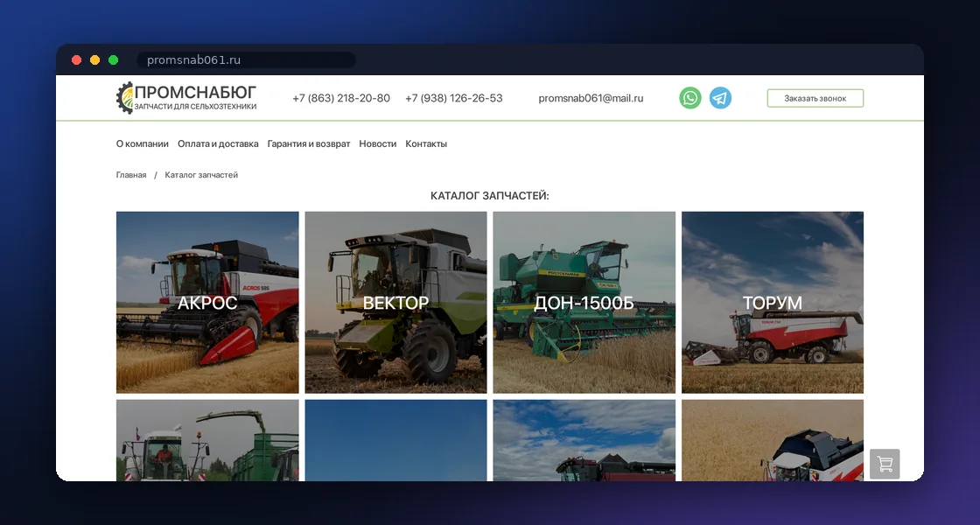The image size is (980, 525).
Task: Open the ТОРУМ parts category
Action: point(773,303)
